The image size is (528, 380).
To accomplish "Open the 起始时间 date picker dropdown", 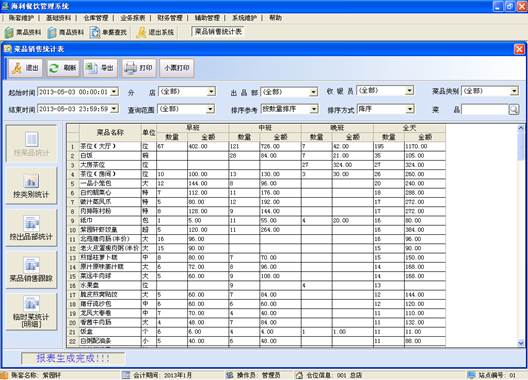I will [x=114, y=91].
